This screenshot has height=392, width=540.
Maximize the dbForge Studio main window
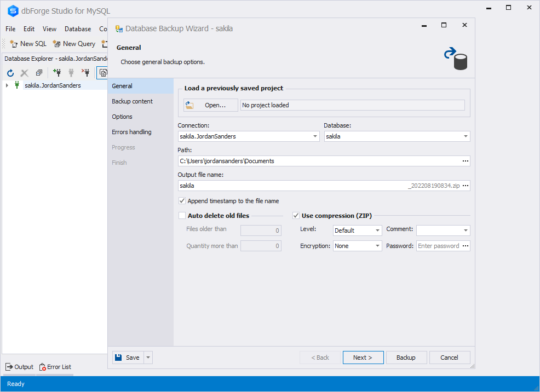tap(508, 8)
